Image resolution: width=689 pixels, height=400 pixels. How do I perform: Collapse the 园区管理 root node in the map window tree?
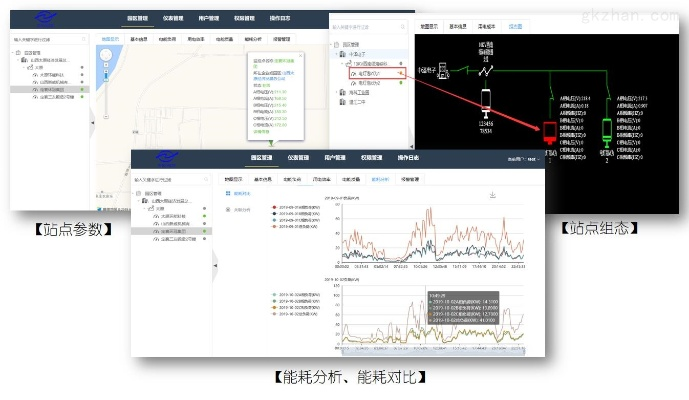pos(16,53)
